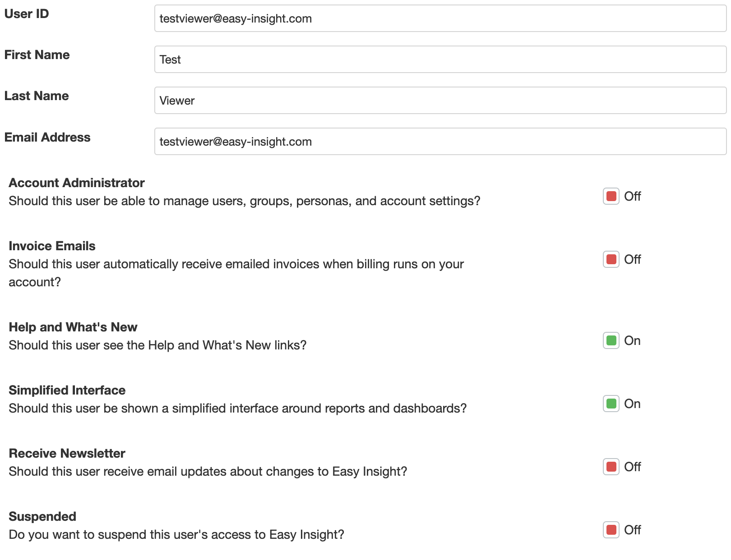The width and height of the screenshot is (731, 560).
Task: Click into the Last Name field
Action: (440, 101)
